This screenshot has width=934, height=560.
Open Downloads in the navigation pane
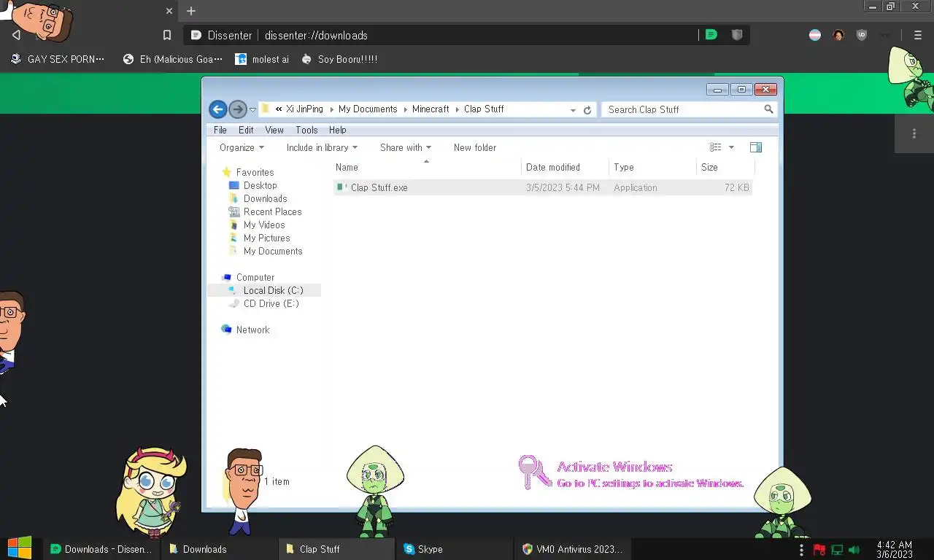pos(265,198)
